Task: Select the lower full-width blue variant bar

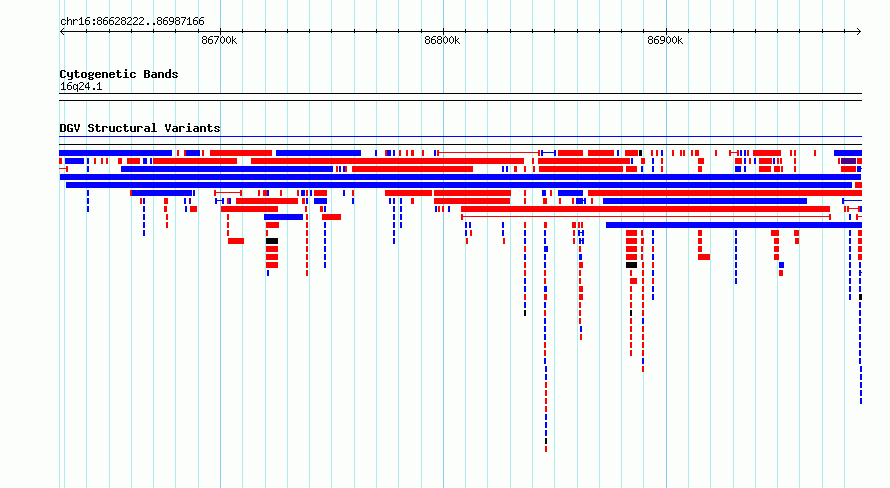Action: tap(459, 185)
